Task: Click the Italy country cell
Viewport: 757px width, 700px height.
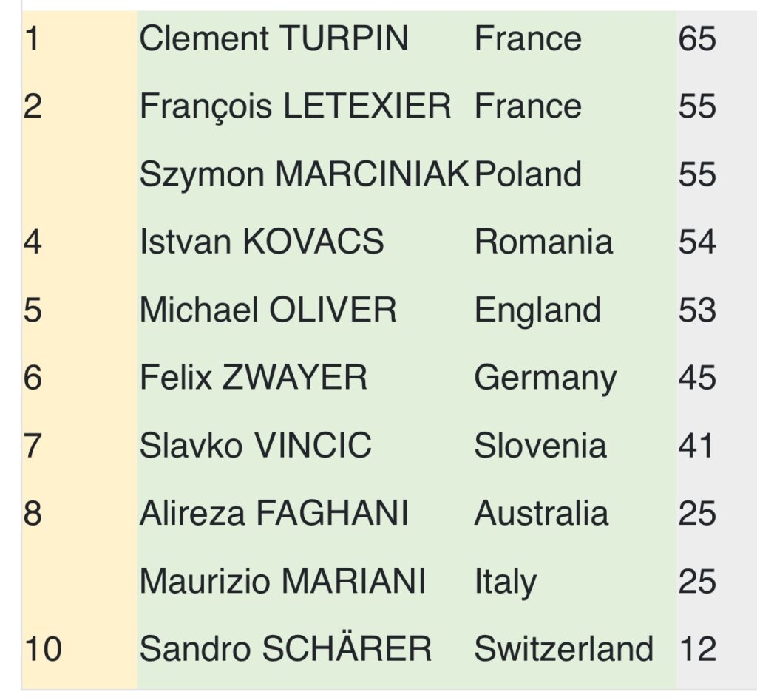Action: (505, 582)
